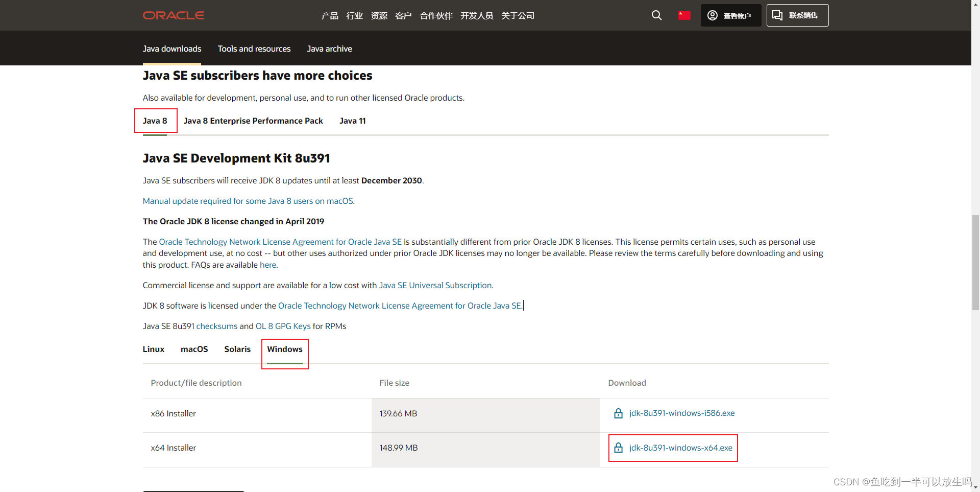Open the search magnifier icon

(x=656, y=15)
